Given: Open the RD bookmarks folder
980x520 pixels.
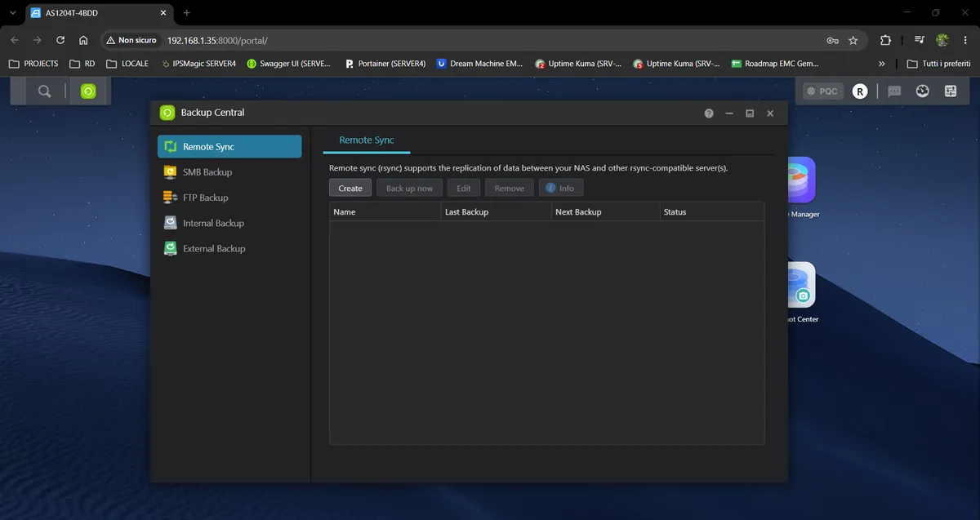Looking at the screenshot, I should pyautogui.click(x=82, y=64).
